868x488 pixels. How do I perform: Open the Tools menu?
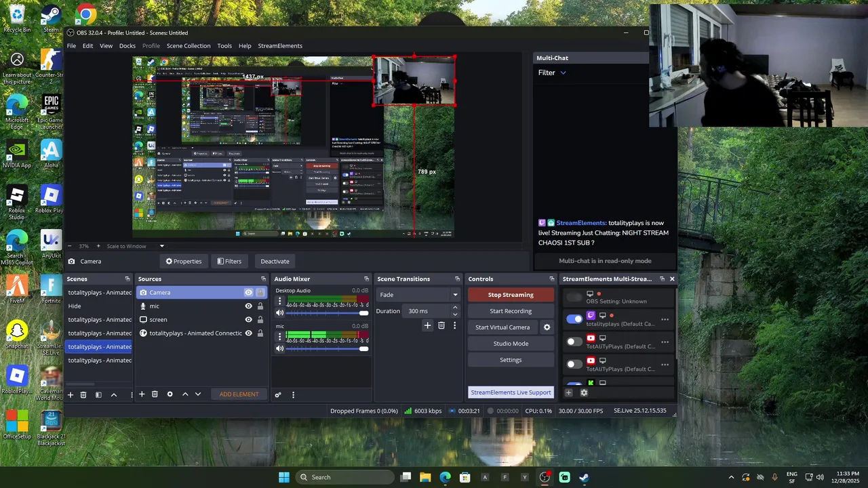224,46
